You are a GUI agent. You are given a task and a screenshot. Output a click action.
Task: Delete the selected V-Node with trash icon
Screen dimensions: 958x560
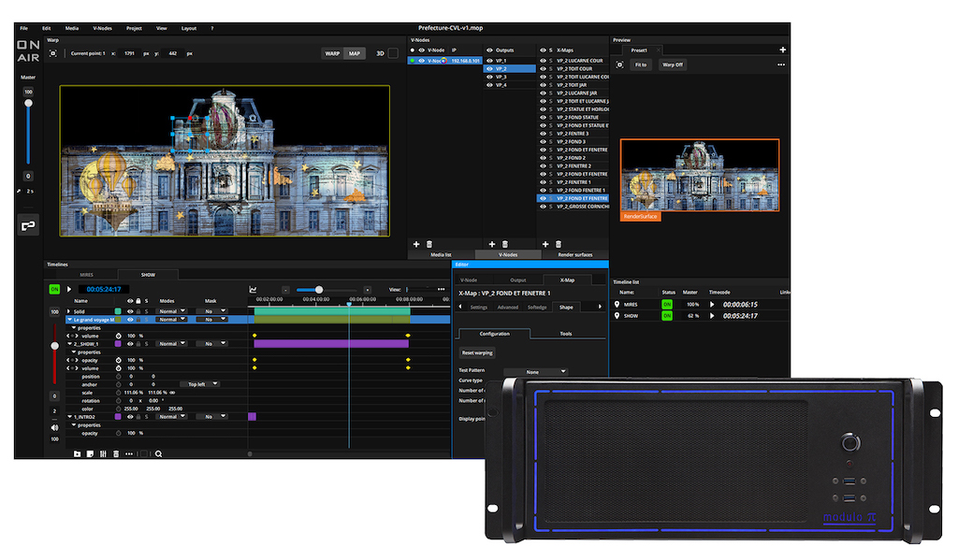click(x=428, y=244)
